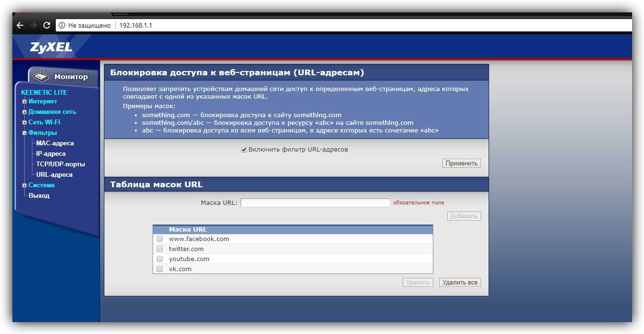Focus the Маска URL input field
Viewport: 644px width, 334px height.
315,203
